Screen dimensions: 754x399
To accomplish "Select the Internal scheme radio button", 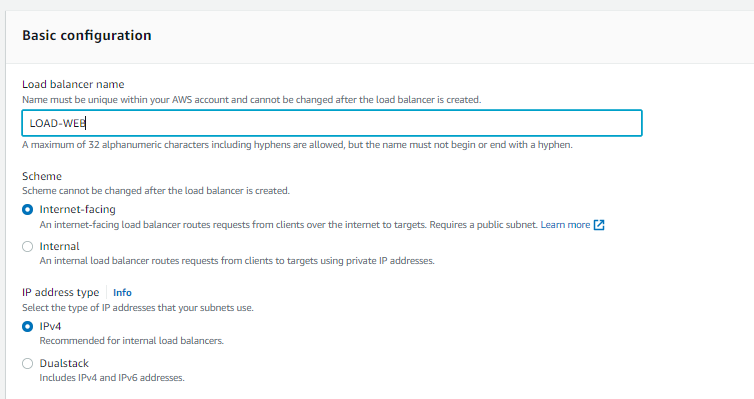I will click(27, 247).
